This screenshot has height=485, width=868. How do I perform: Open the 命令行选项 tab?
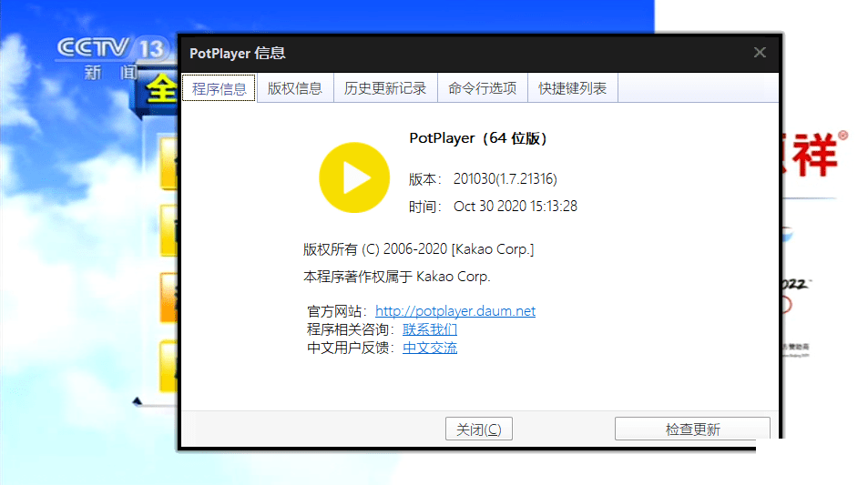click(483, 88)
